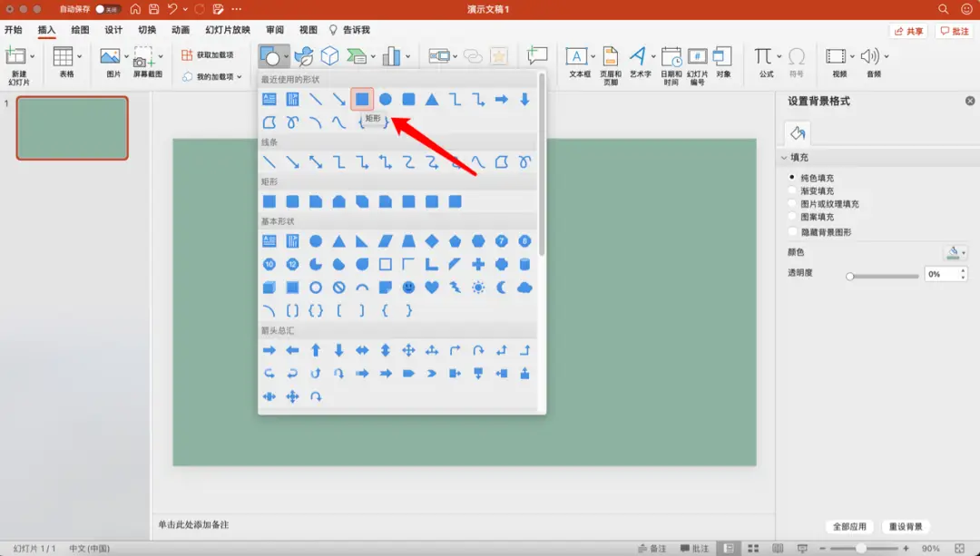
Task: Pick the oval in recently used shapes
Action: click(386, 99)
